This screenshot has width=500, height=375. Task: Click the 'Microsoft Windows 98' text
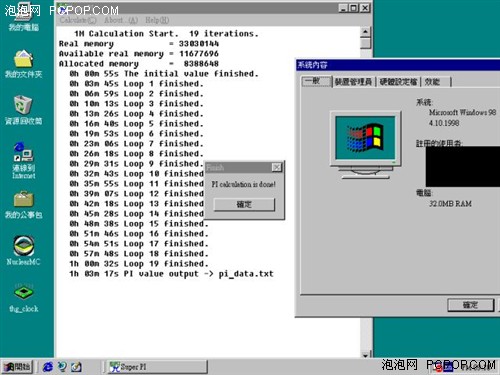[462, 112]
